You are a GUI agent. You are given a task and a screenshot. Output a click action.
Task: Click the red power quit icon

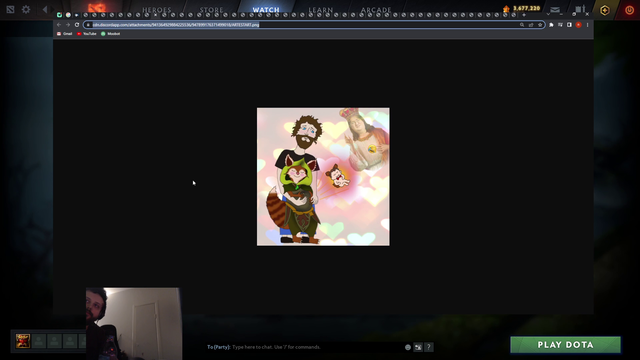pyautogui.click(x=629, y=10)
